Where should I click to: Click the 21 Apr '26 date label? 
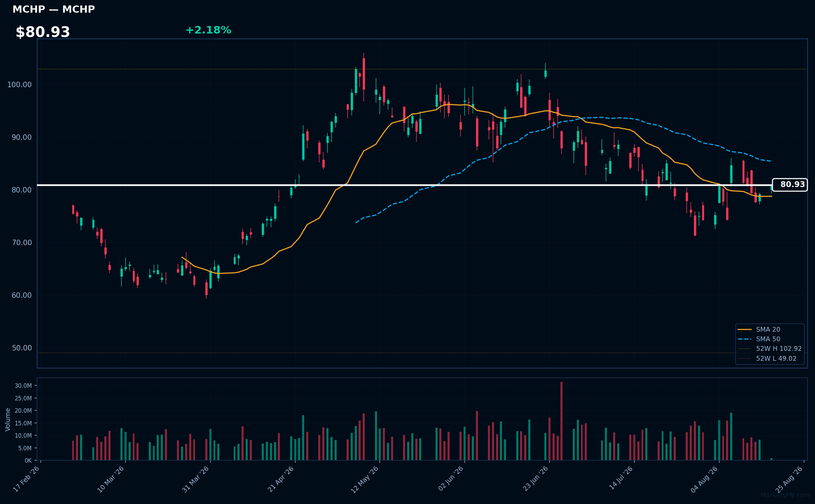point(281,479)
